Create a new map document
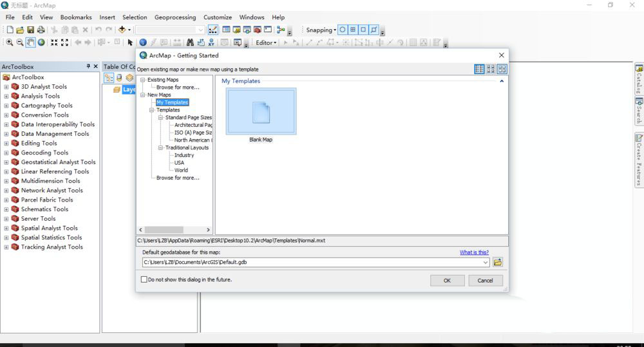644x347 pixels. pos(10,30)
